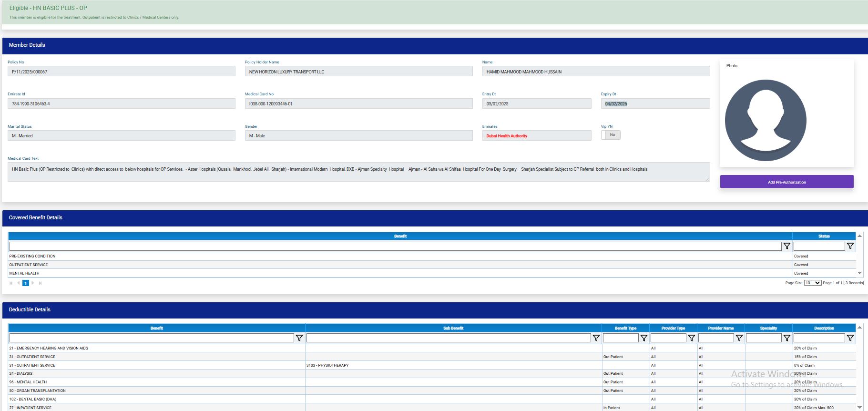
Task: Select page 1 in Covered Benefits pager
Action: (x=26, y=283)
